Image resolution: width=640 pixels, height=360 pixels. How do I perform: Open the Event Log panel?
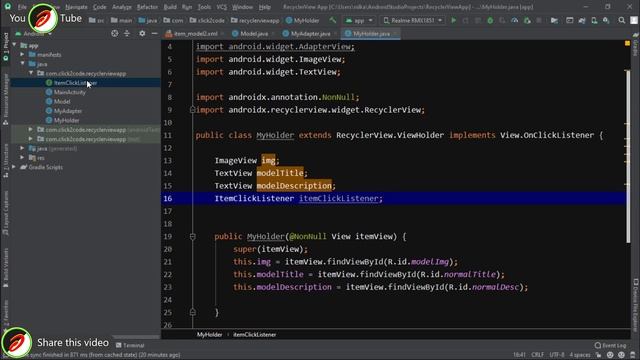point(610,345)
